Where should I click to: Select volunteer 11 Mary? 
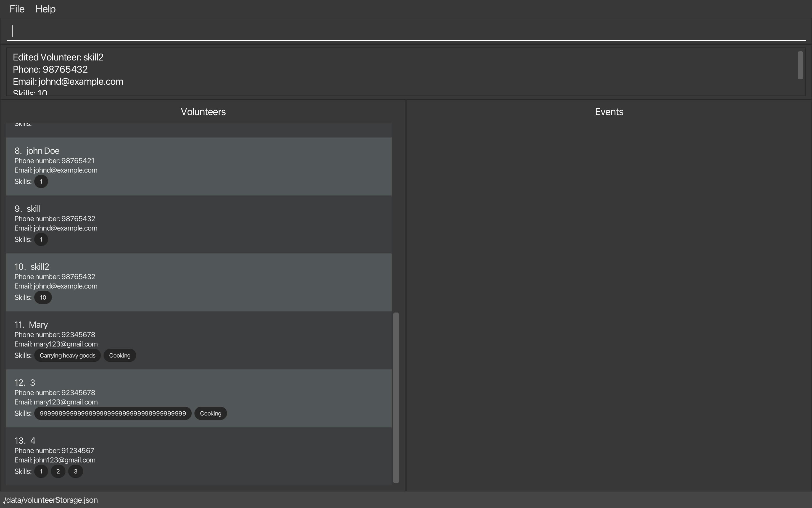199,340
